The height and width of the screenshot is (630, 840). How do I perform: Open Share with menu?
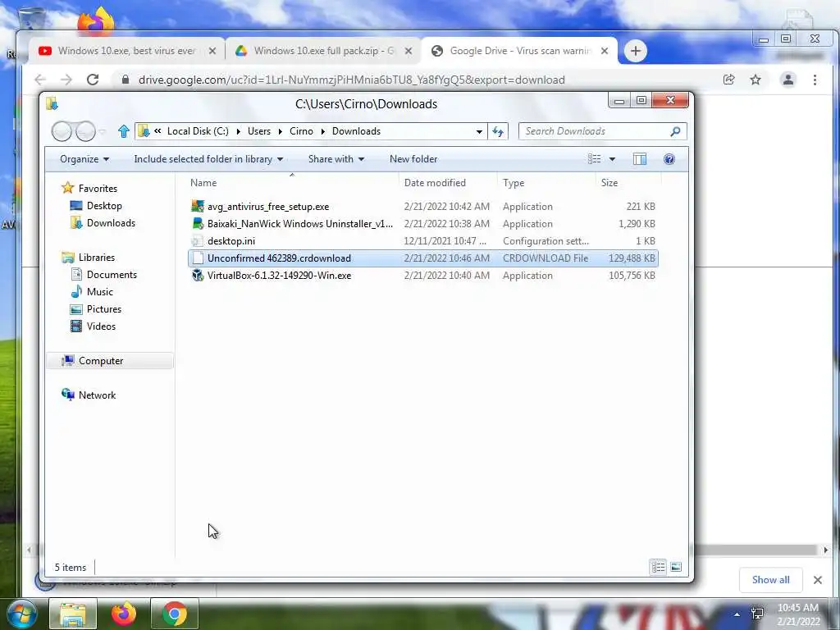click(x=336, y=159)
